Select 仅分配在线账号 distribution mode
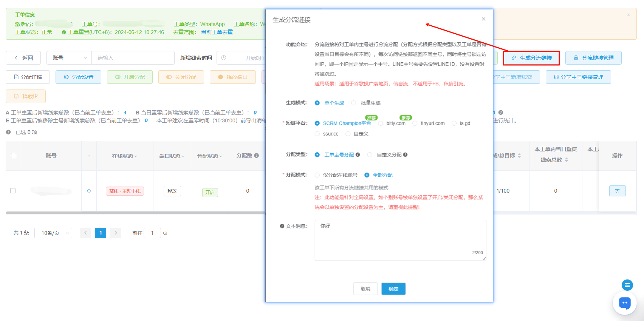The image size is (644, 321). pyautogui.click(x=317, y=175)
